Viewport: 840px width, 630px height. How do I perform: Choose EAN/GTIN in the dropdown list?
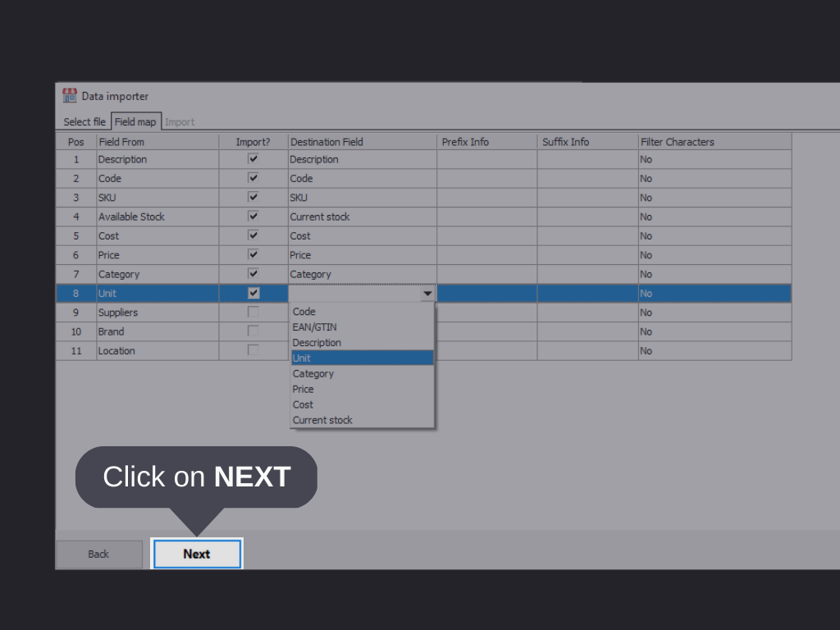point(362,327)
